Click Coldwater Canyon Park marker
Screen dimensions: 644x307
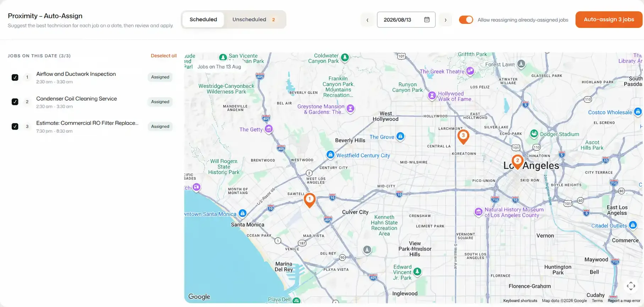coord(345,57)
